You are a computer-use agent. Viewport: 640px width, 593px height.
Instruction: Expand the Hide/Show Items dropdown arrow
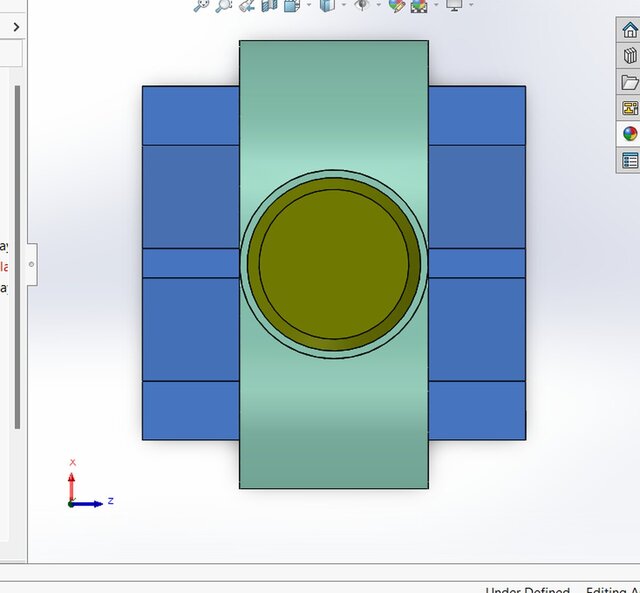(x=379, y=5)
